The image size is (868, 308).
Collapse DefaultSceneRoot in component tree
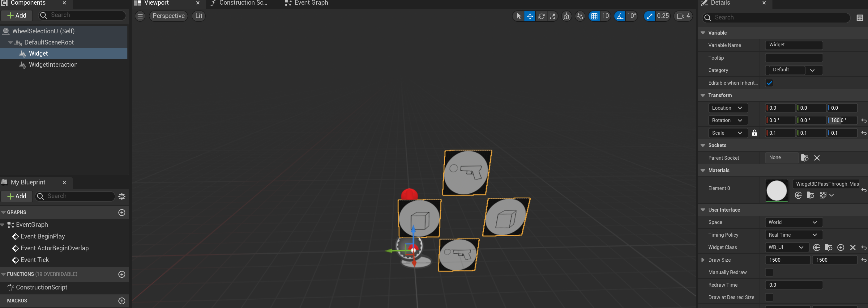point(11,42)
